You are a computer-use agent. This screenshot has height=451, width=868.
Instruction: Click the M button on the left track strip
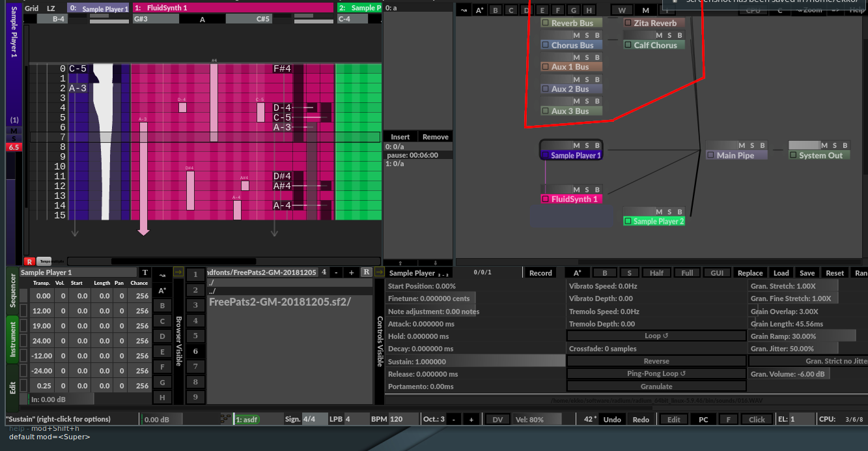point(14,130)
